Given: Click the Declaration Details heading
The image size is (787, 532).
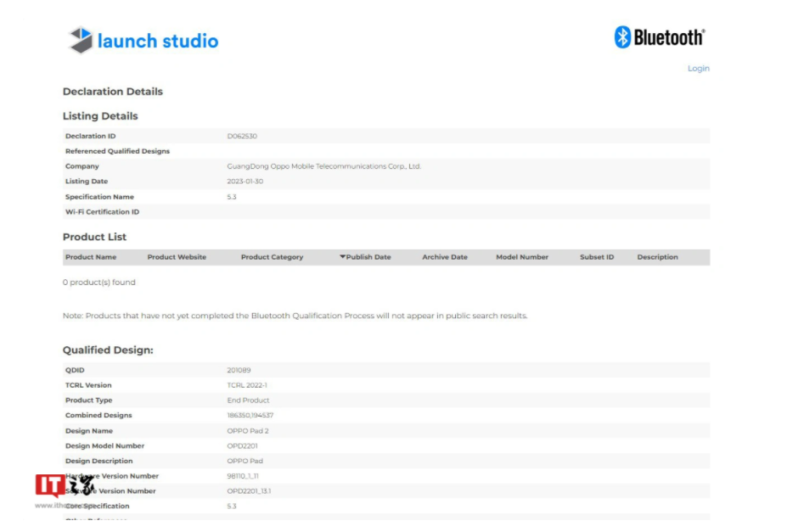Looking at the screenshot, I should 112,92.
